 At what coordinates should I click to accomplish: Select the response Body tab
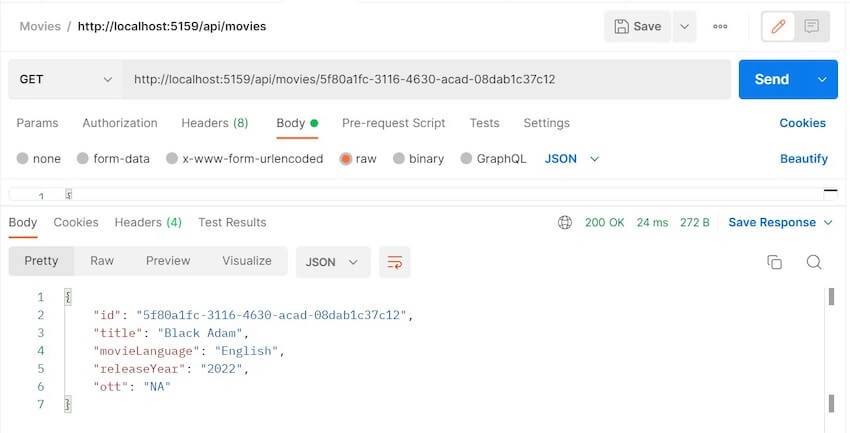click(x=23, y=223)
